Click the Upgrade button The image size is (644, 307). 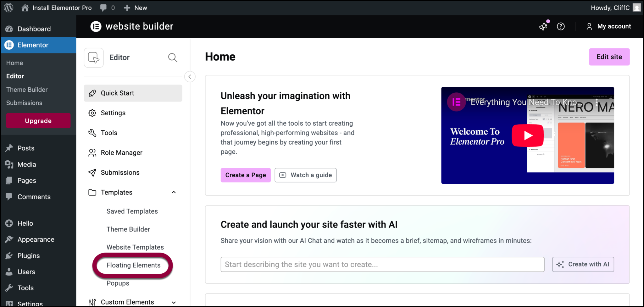pos(38,121)
